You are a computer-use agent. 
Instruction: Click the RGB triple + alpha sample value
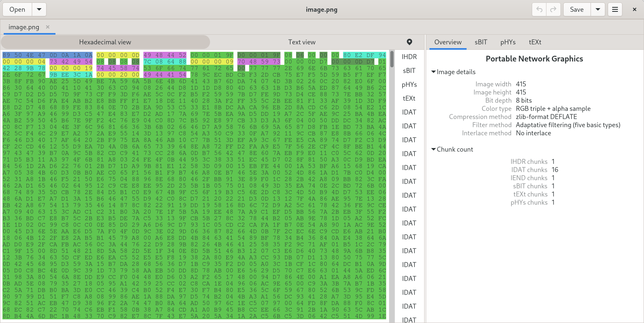553,108
